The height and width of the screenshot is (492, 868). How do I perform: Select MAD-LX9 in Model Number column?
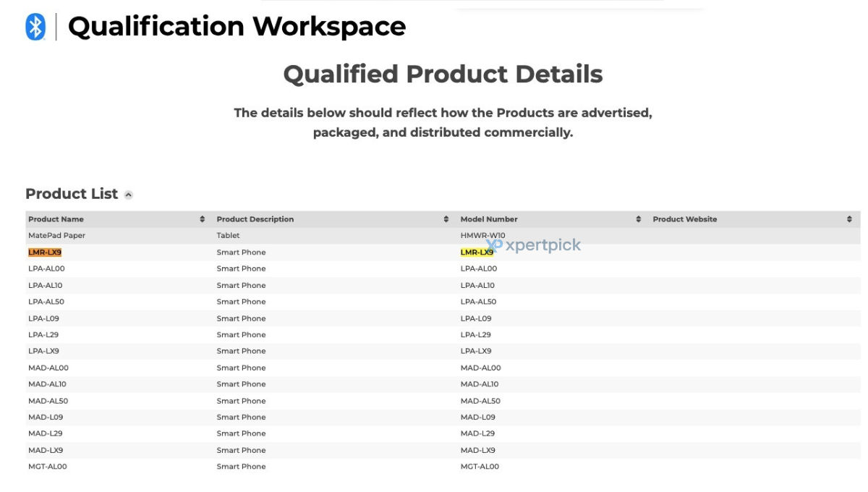click(x=477, y=451)
